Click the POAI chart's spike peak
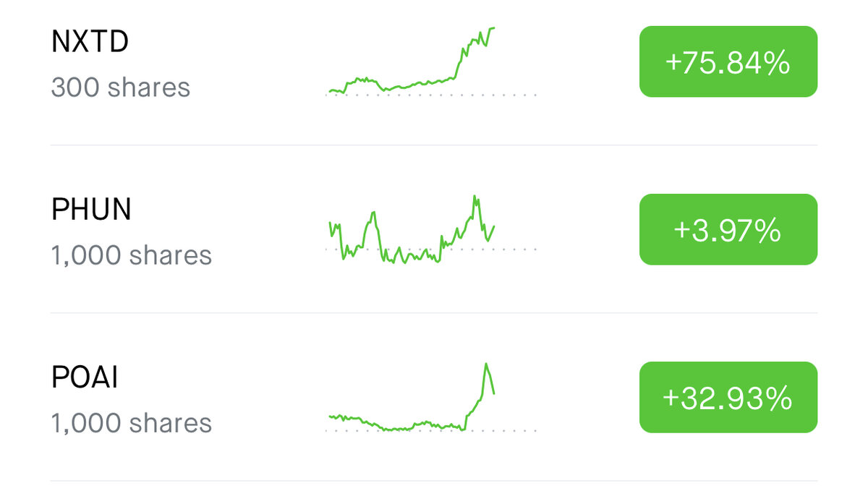This screenshot has width=868, height=491. pos(486,364)
